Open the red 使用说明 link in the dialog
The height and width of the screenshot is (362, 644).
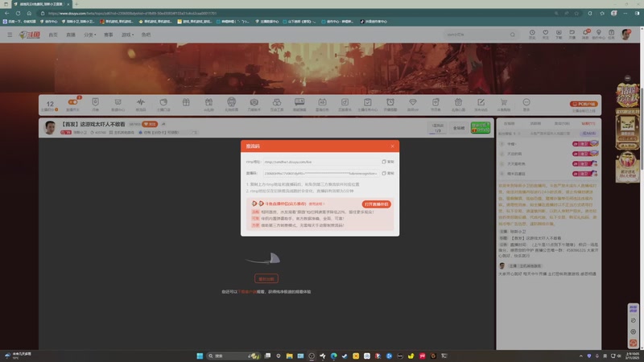tap(316, 204)
